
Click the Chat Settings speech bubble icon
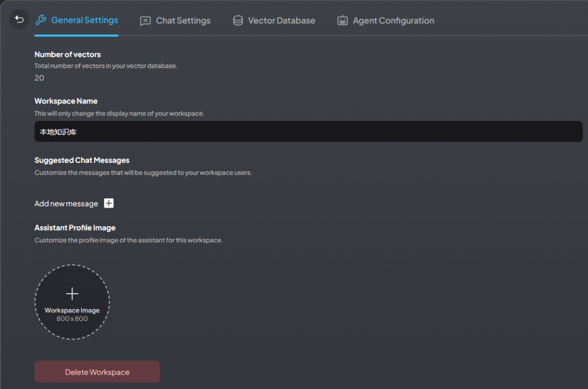tap(145, 21)
